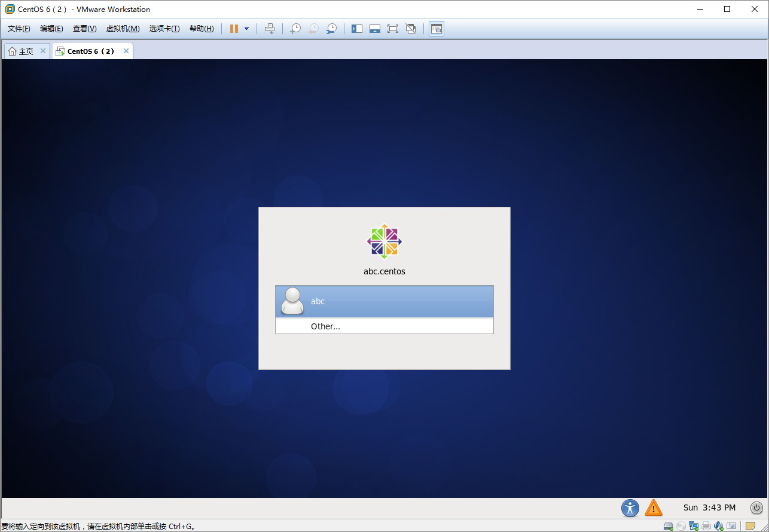Select the abc user account
This screenshot has width=769, height=532.
click(x=384, y=301)
